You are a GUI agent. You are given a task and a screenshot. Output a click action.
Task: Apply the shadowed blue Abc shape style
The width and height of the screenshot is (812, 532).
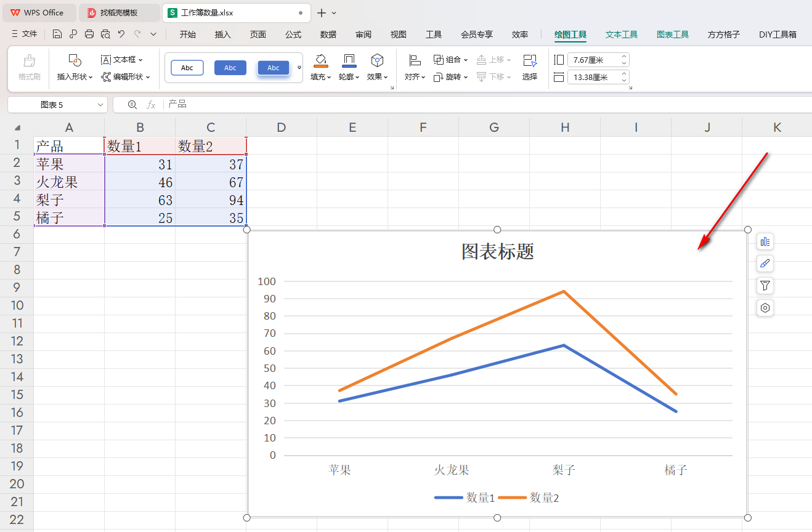(x=274, y=68)
